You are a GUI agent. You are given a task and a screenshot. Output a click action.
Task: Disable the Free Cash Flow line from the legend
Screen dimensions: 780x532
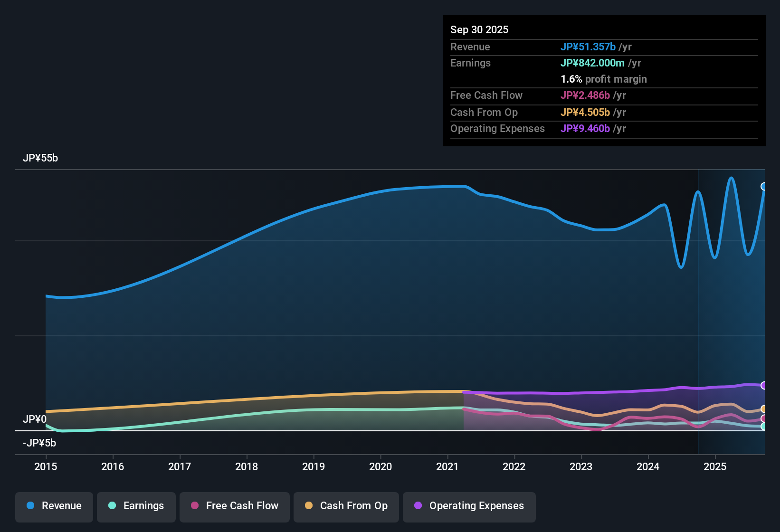pos(234,506)
